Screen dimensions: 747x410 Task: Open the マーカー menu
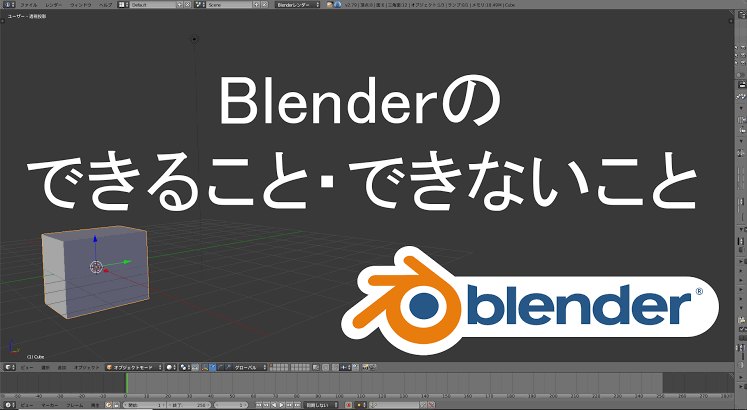[x=50, y=405]
